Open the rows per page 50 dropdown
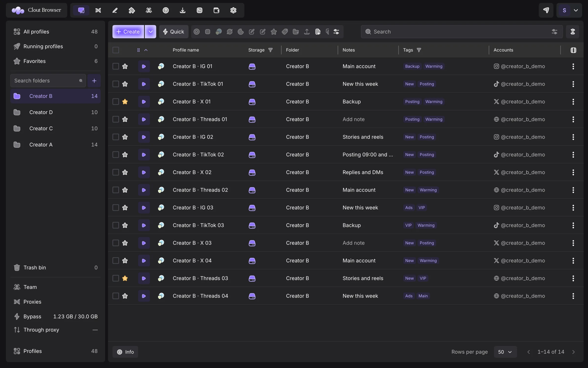 [x=505, y=352]
